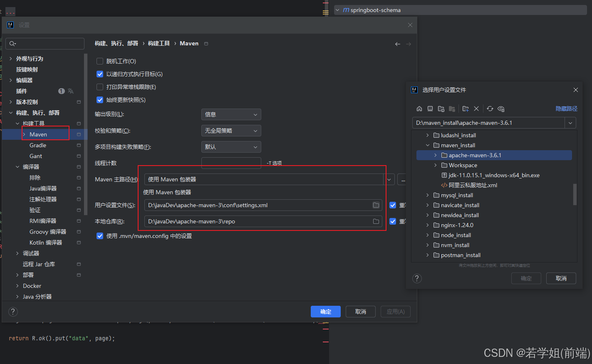Show hidden files via the eye icon
The height and width of the screenshot is (364, 592).
(x=501, y=109)
